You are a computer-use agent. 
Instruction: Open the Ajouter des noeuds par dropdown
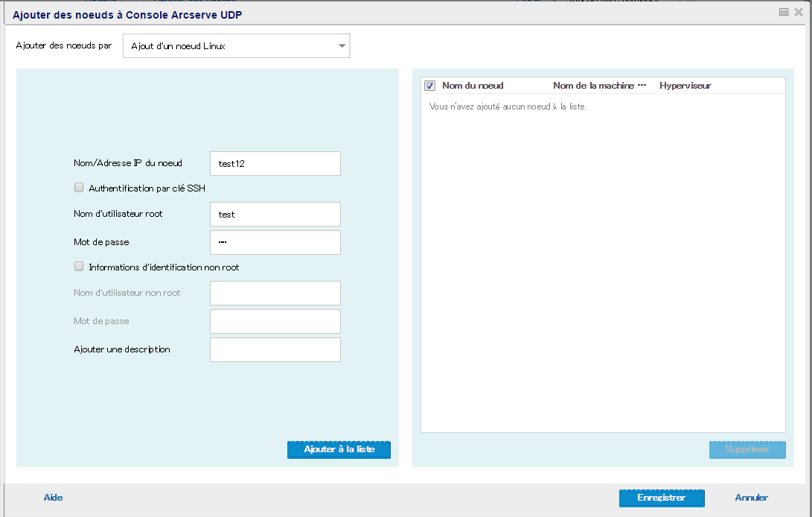236,46
